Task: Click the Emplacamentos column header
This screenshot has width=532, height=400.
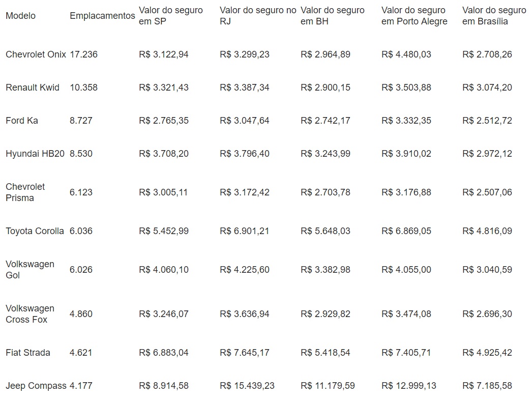Action: 102,16
